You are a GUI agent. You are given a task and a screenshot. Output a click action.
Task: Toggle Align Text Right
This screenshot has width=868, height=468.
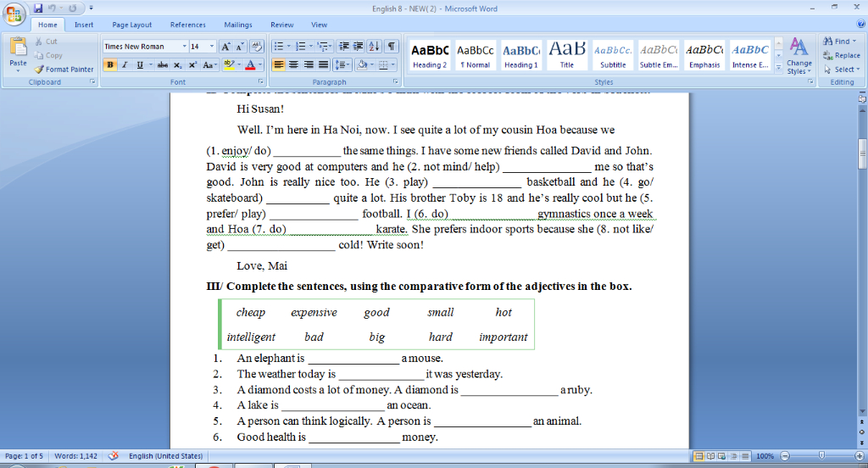[309, 64]
